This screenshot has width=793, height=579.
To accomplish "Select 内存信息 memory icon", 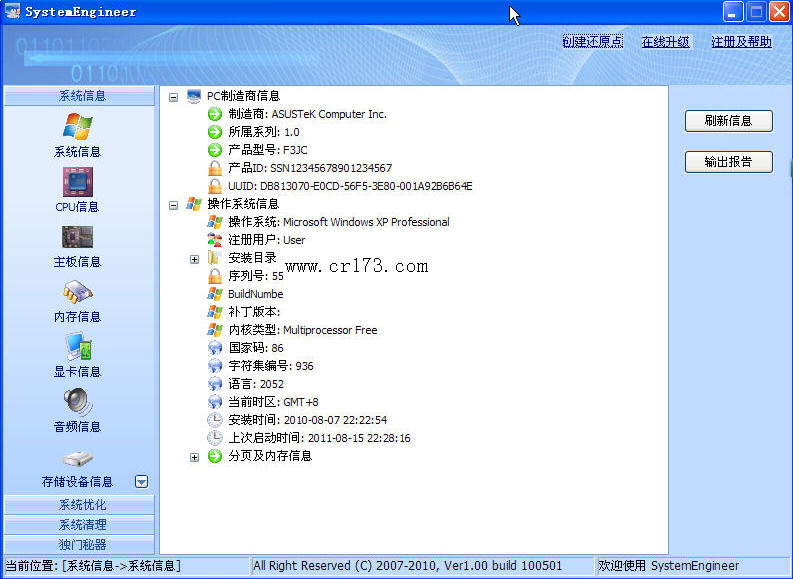I will click(x=78, y=292).
